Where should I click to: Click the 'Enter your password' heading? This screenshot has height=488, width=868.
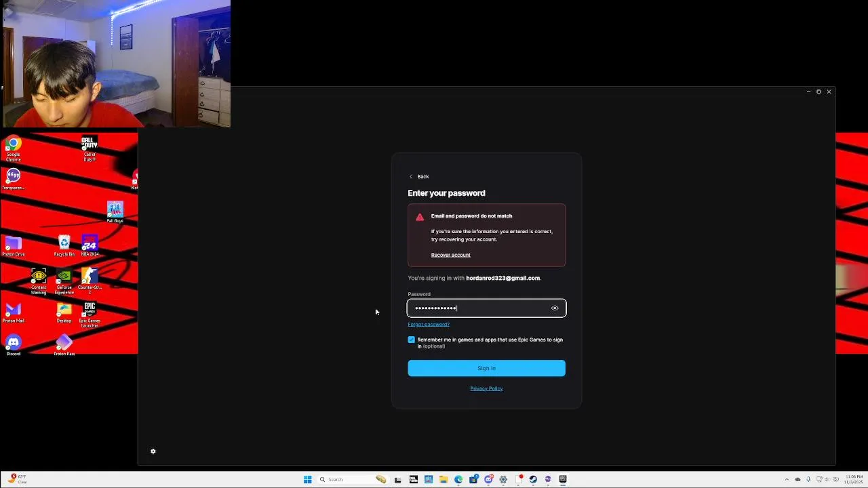pyautogui.click(x=446, y=193)
